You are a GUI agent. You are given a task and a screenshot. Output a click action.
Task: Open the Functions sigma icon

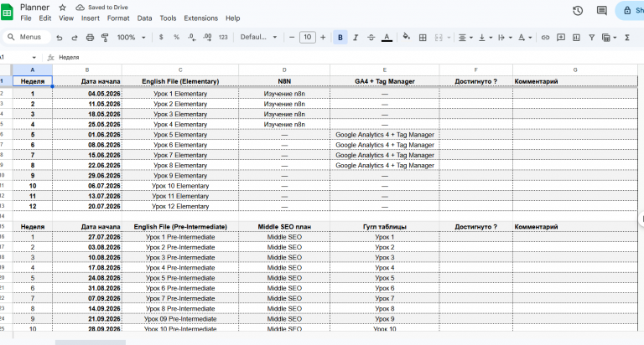(627, 38)
